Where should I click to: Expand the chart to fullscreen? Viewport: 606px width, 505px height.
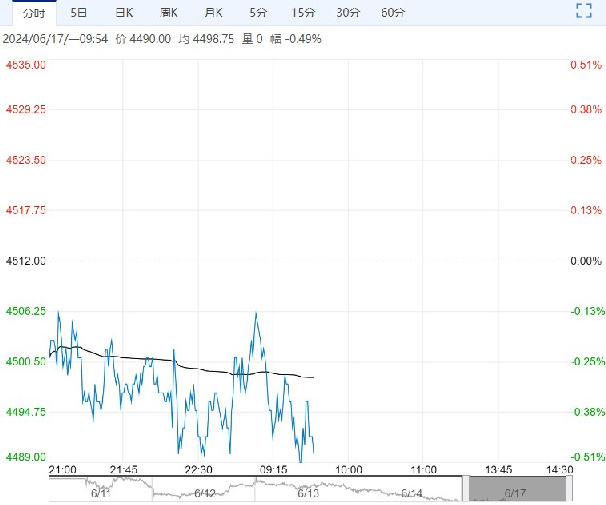pos(585,12)
